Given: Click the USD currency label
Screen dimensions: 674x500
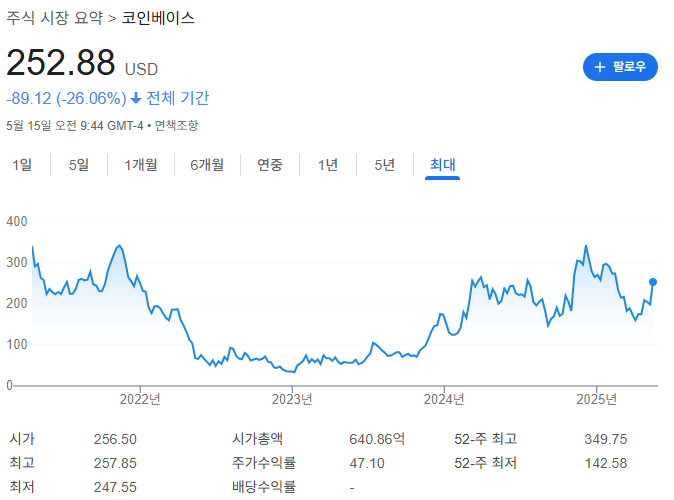Looking at the screenshot, I should [141, 69].
